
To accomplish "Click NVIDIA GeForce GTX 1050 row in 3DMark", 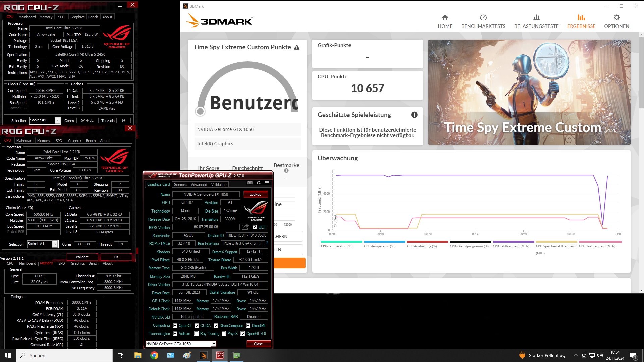I will click(248, 129).
